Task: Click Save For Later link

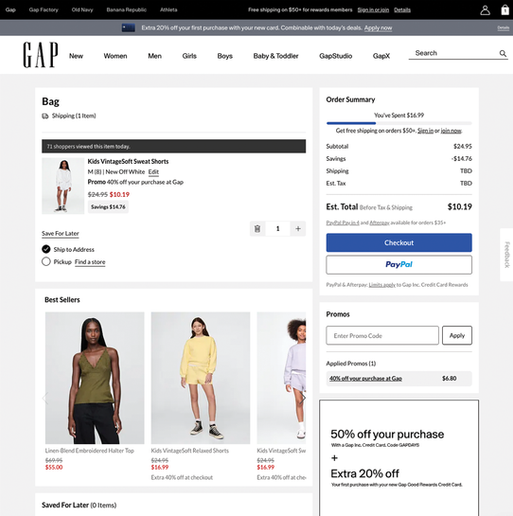Action: coord(60,233)
